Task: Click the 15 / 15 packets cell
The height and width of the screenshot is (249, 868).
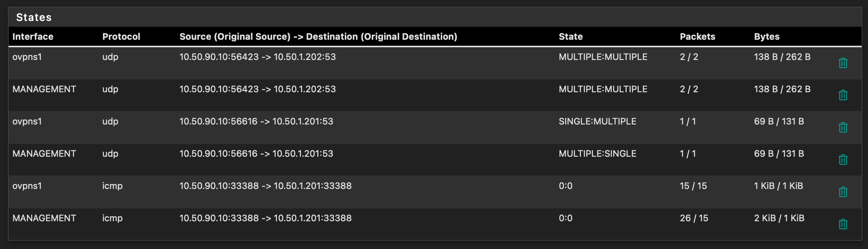Action: coord(693,186)
